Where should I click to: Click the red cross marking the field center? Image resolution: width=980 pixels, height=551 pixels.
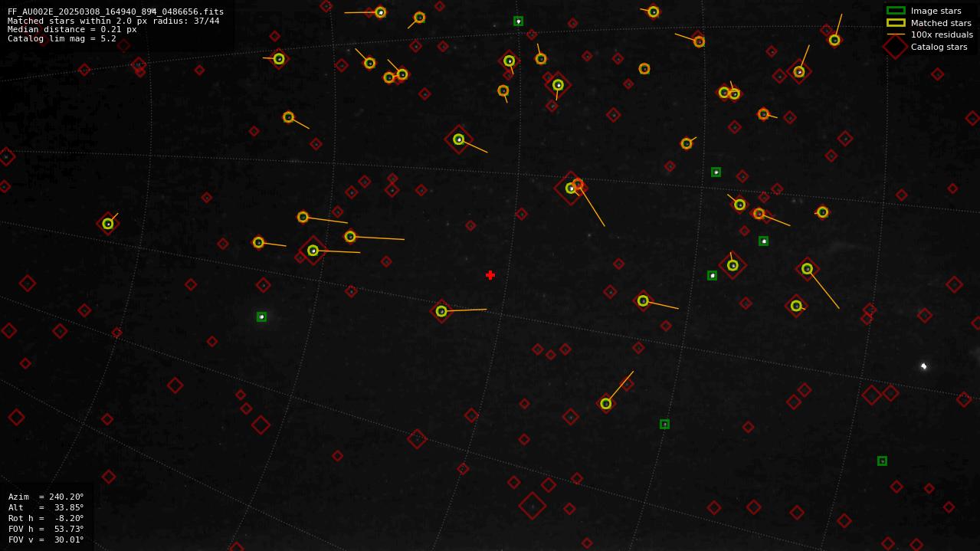[x=490, y=275]
